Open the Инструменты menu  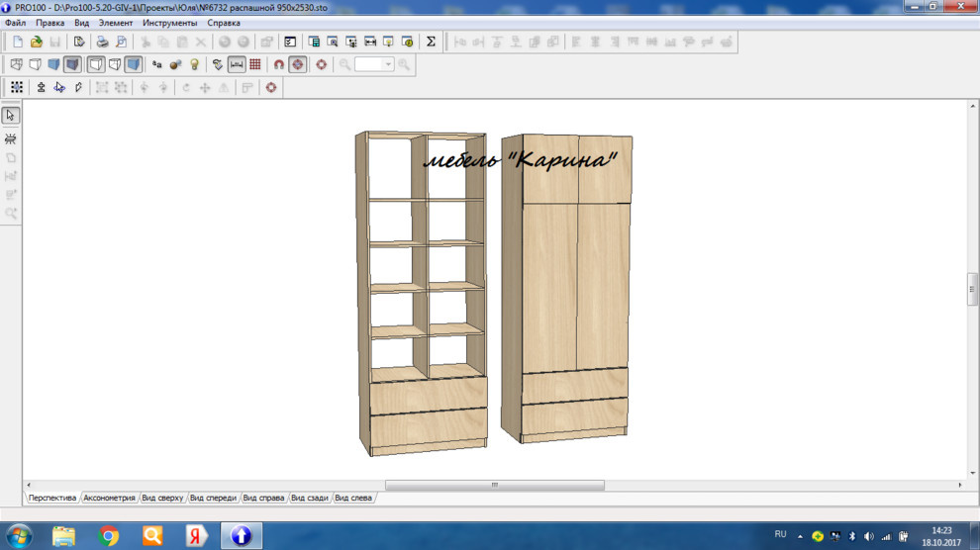(x=169, y=23)
